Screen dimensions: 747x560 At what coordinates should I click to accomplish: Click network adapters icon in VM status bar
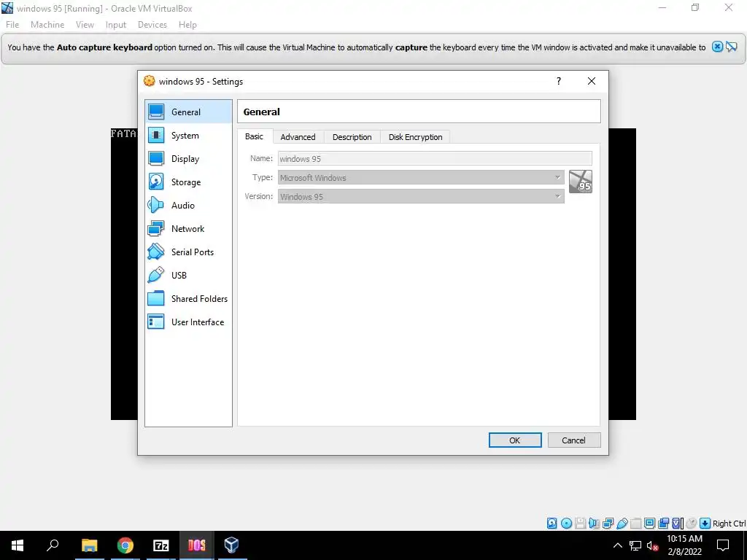click(608, 524)
